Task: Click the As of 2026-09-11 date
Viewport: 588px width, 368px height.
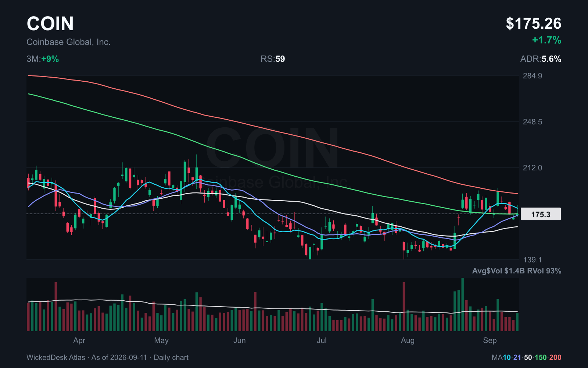Action: click(x=119, y=357)
